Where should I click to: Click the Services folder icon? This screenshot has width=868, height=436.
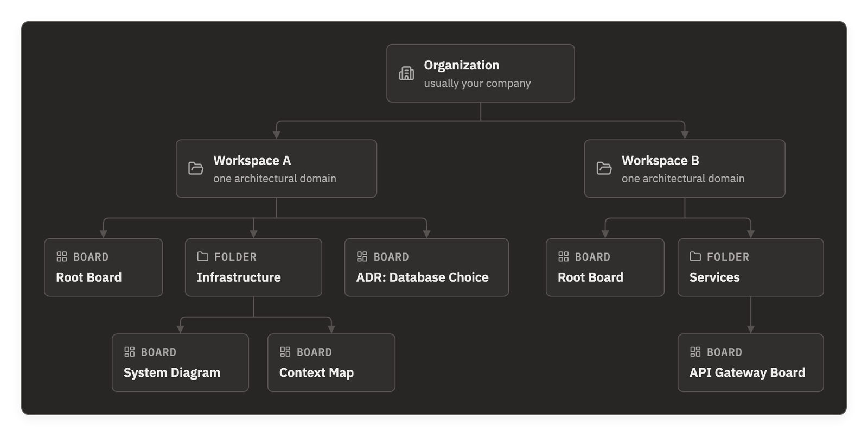click(x=695, y=256)
